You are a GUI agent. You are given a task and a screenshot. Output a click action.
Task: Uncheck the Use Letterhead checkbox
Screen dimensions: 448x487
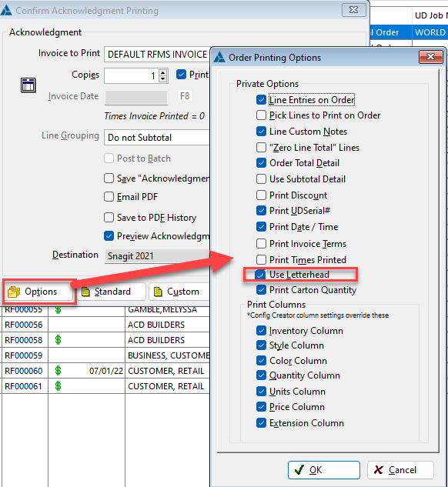point(260,275)
